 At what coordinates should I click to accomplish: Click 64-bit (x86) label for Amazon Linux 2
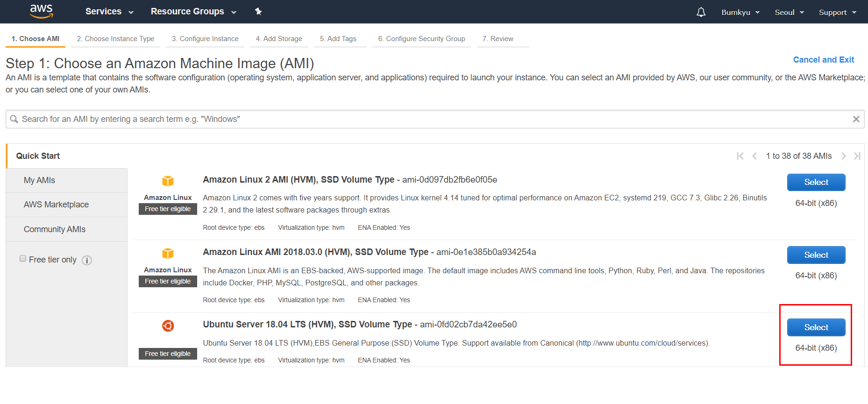tap(816, 203)
